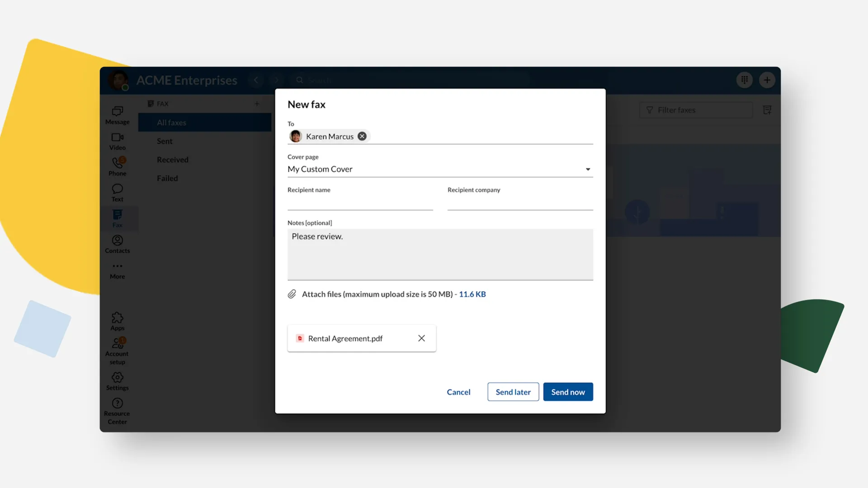
Task: Remove the Rental Agreement.pdf attachment
Action: click(x=421, y=338)
